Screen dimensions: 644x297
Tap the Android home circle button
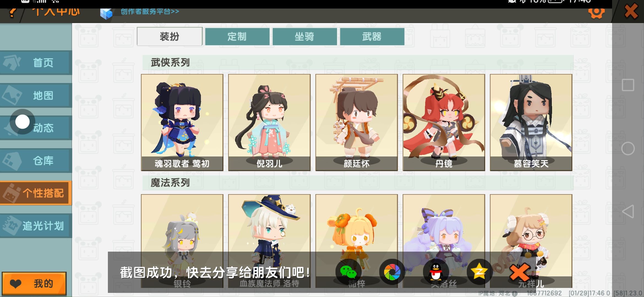pos(628,148)
